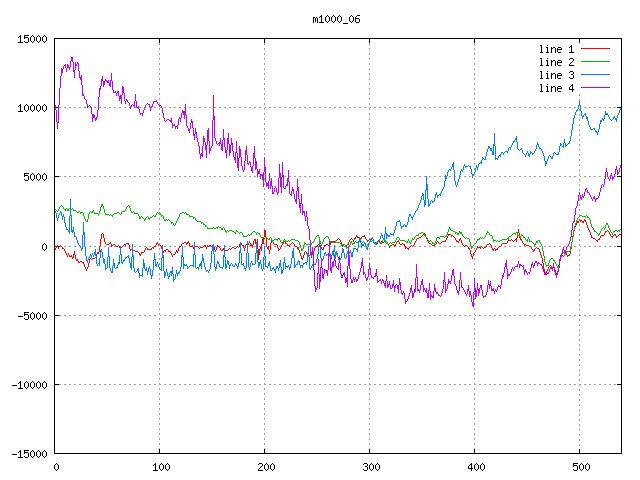Viewport: 640px width, 480px height.
Task: Click the 400 x-axis tick label
Action: [x=475, y=467]
